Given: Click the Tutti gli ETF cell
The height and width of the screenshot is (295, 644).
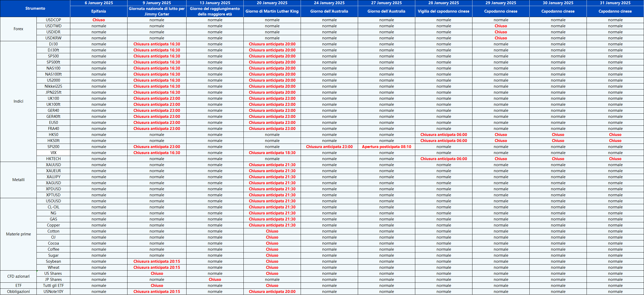Looking at the screenshot, I should tap(53, 286).
